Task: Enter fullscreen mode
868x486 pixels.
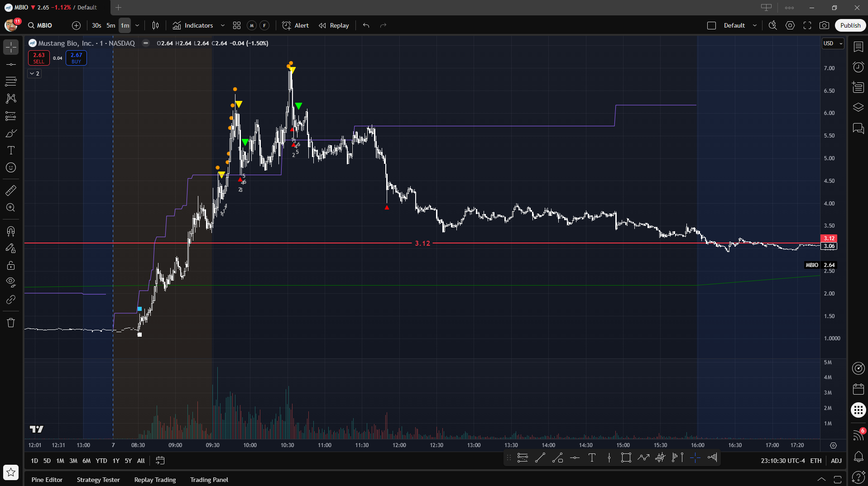Action: [807, 25]
